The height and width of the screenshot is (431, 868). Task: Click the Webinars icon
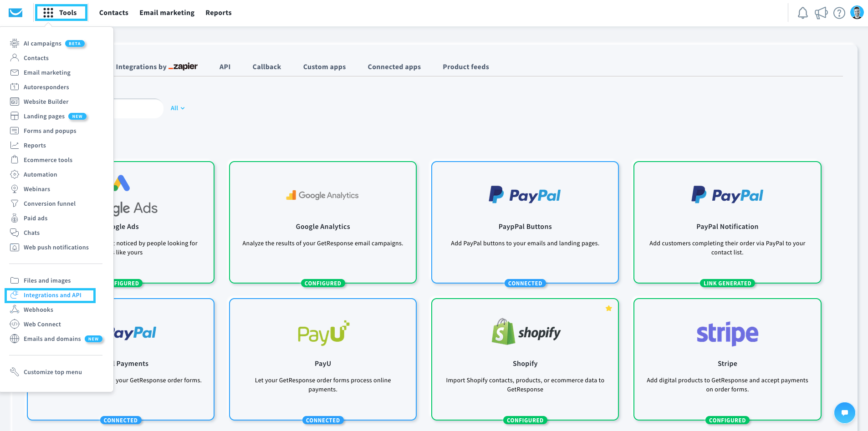tap(15, 189)
